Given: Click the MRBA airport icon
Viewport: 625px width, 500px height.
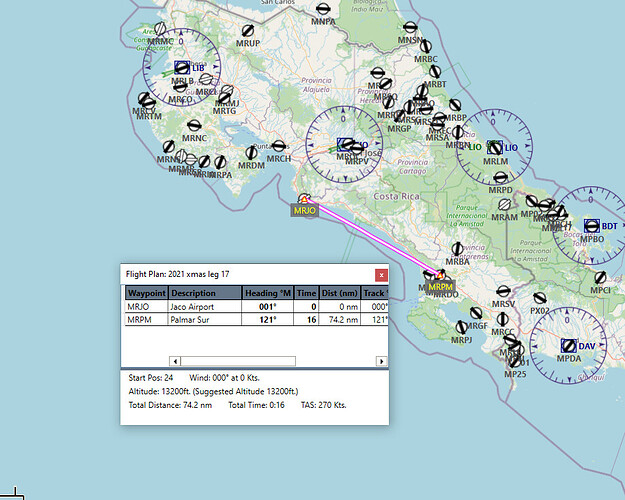Looking at the screenshot, I should click(457, 249).
